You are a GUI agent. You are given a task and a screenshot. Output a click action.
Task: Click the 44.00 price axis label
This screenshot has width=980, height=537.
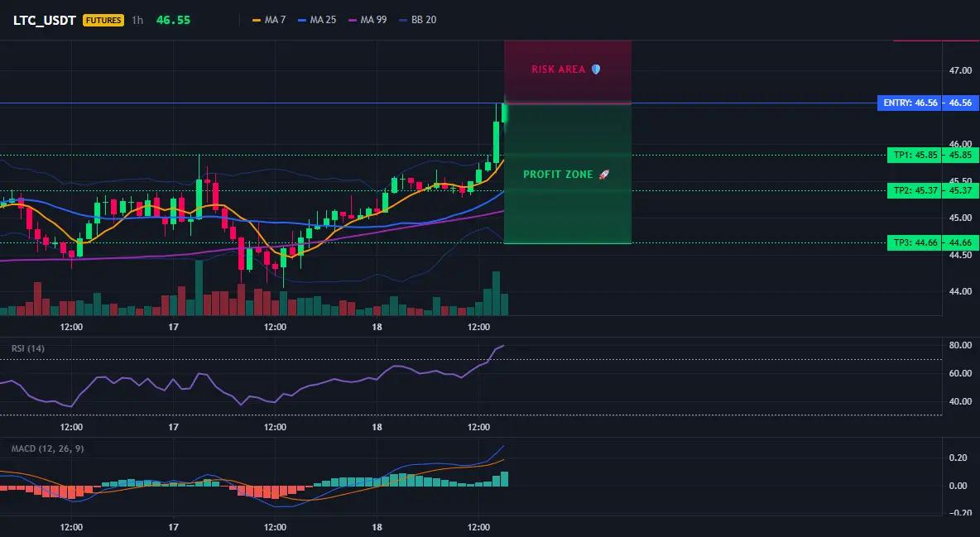(961, 291)
